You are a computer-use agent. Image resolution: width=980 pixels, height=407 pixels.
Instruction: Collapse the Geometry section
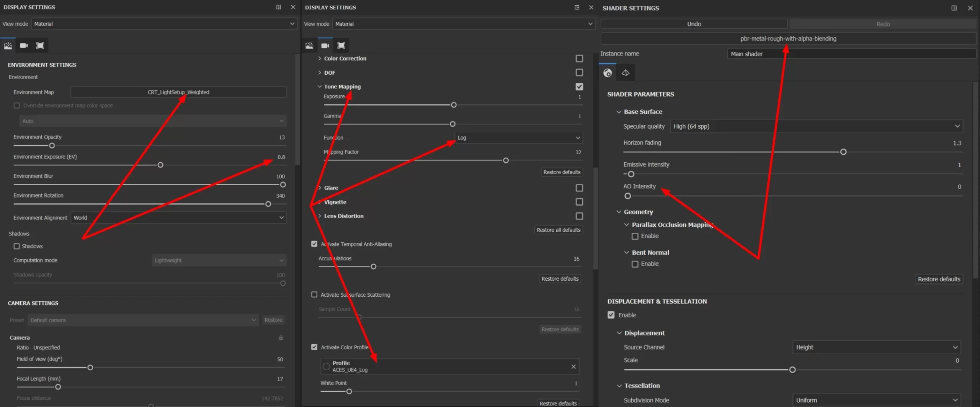[x=619, y=212]
